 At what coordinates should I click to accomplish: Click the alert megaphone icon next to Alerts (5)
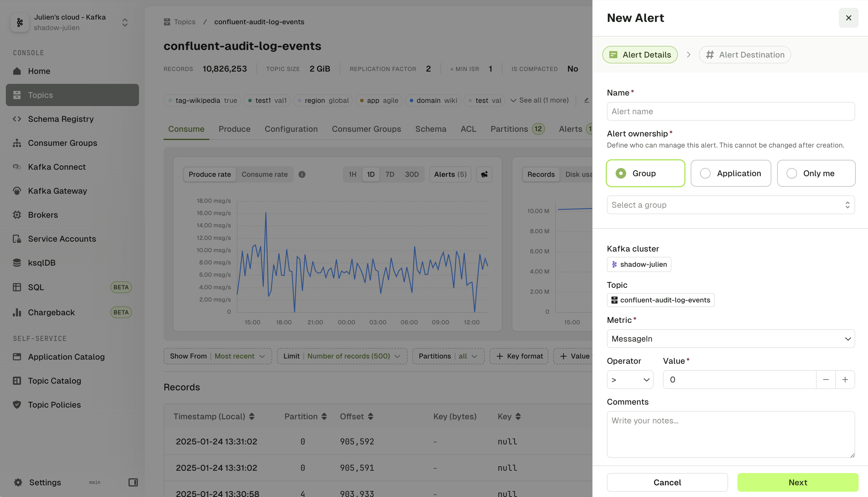(x=484, y=174)
